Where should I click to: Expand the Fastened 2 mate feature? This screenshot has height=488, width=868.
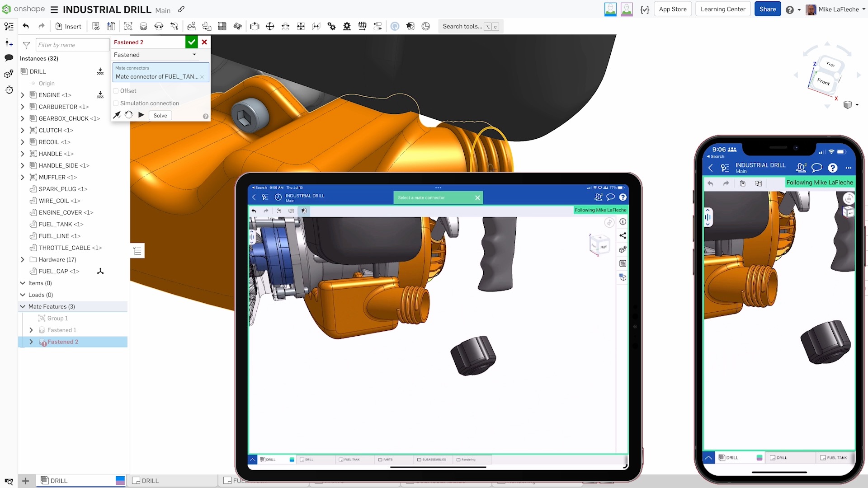point(30,342)
